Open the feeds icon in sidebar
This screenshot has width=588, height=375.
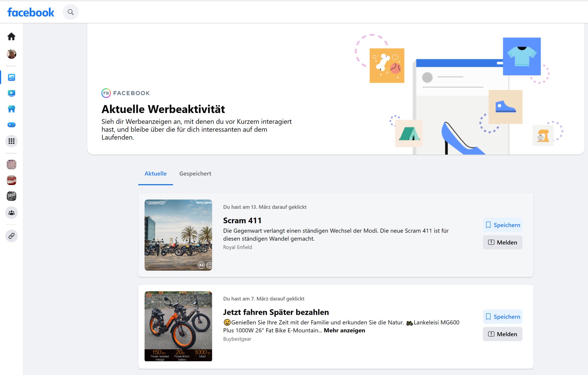point(11,77)
